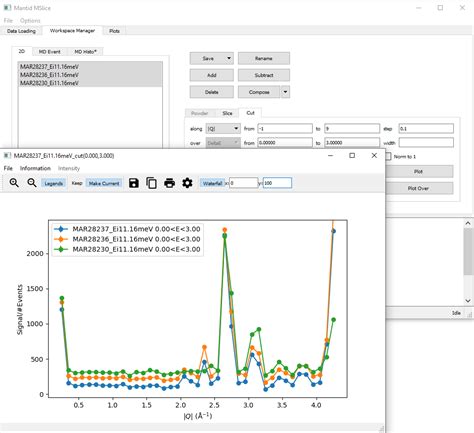Expand the Compose dropdown arrow
Viewport: 474px width, 433px height.
285,92
